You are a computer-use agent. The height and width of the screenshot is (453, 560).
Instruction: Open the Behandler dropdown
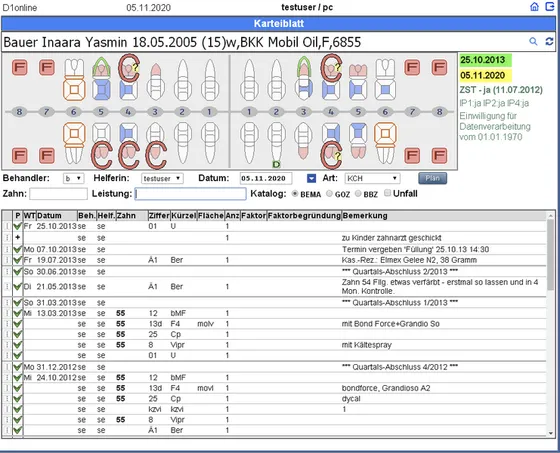pos(73,178)
